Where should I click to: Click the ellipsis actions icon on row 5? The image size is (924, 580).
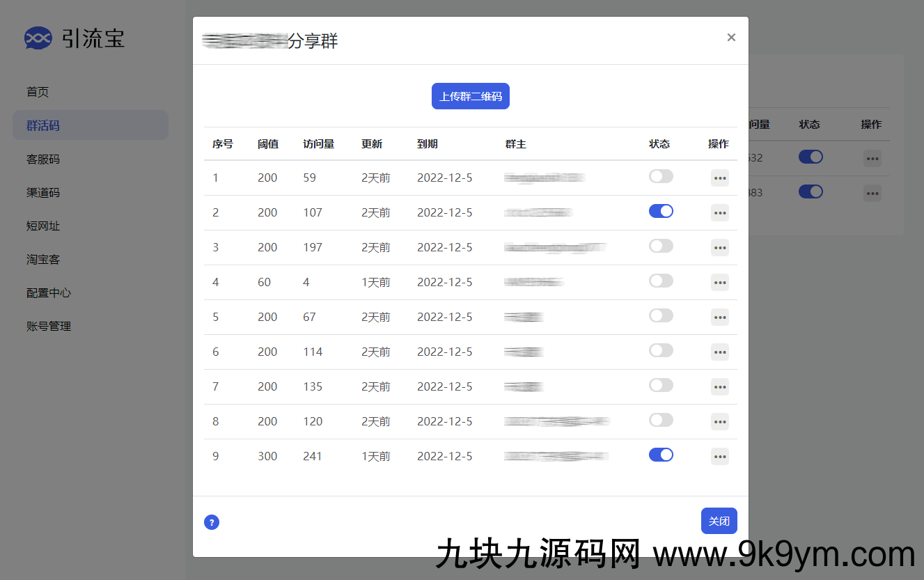(719, 318)
